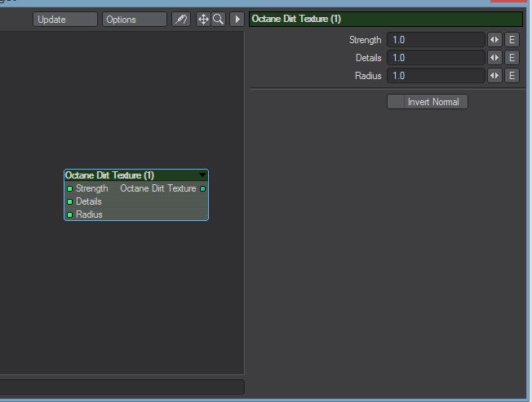Click the Strength mini slider arrows
The width and height of the screenshot is (532, 402).
(494, 40)
